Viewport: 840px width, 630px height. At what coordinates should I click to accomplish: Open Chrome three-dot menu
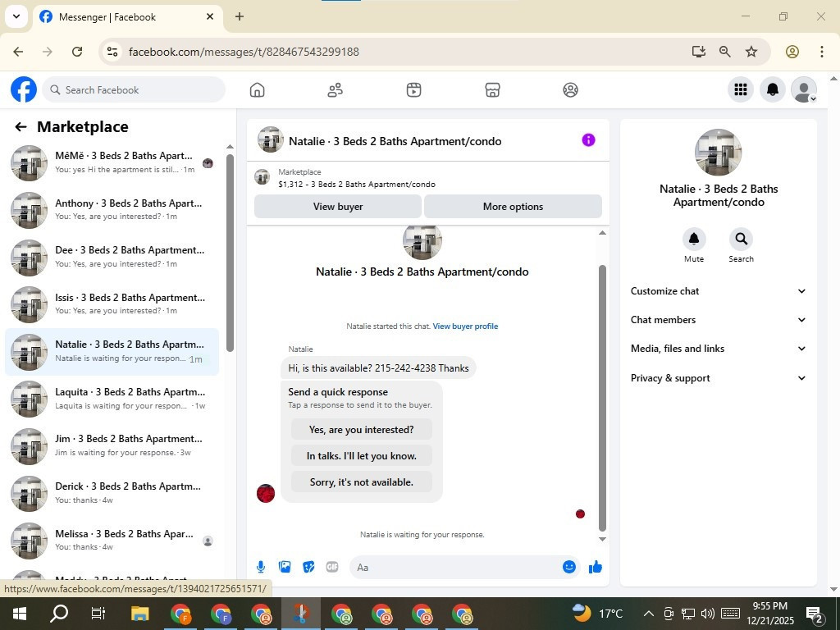pyautogui.click(x=821, y=52)
